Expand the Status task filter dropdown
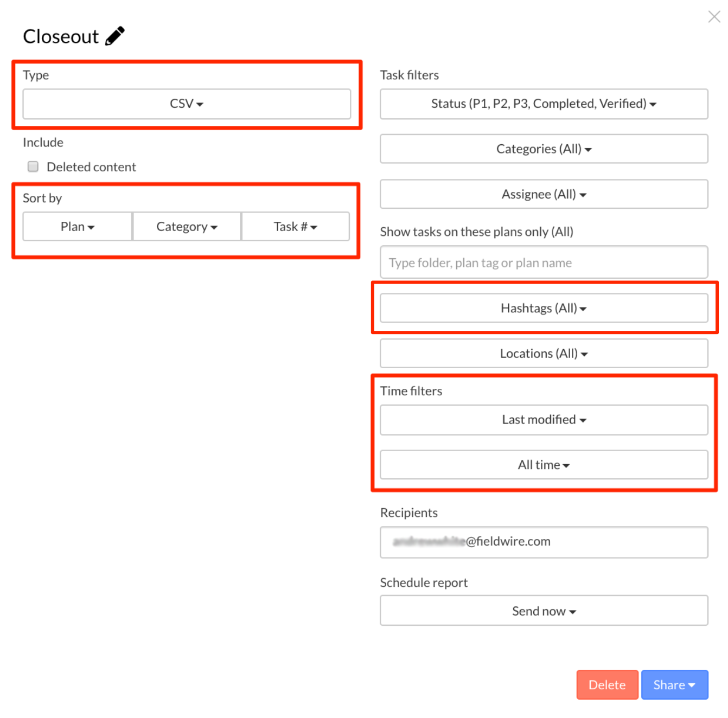 [x=544, y=104]
